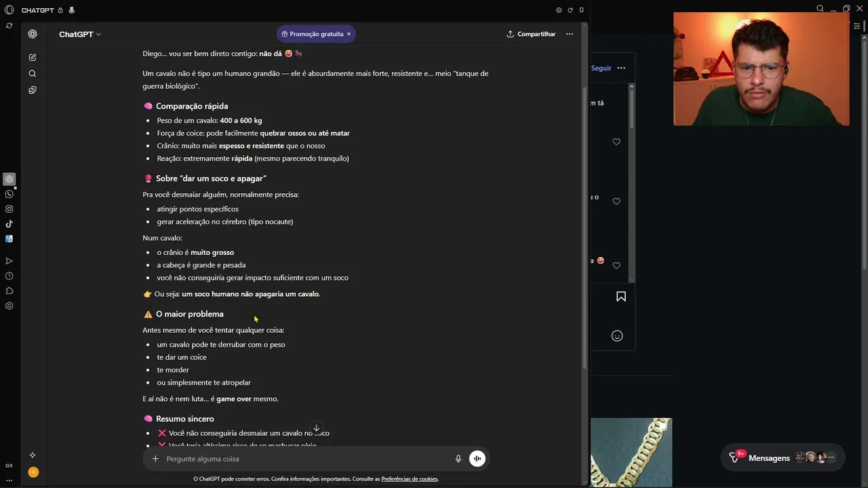Open the send arrow icon in Opera sidebar
Viewport: 868px width, 488px height.
point(9,261)
